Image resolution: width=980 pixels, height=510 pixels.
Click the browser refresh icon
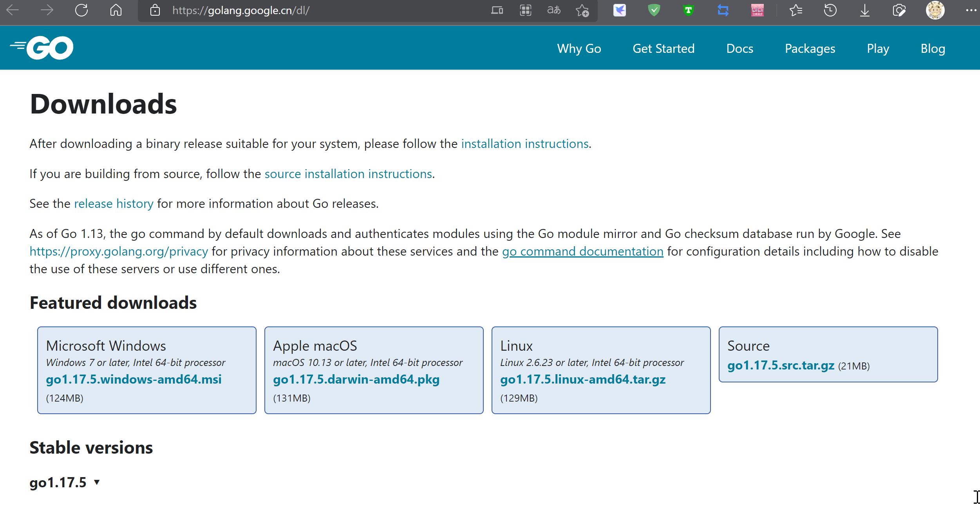tap(81, 10)
